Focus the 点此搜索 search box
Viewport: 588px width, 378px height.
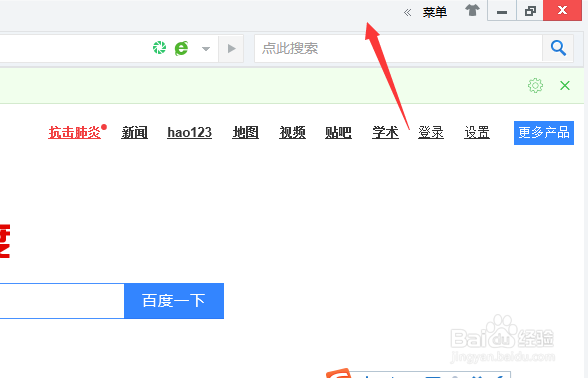pos(398,48)
